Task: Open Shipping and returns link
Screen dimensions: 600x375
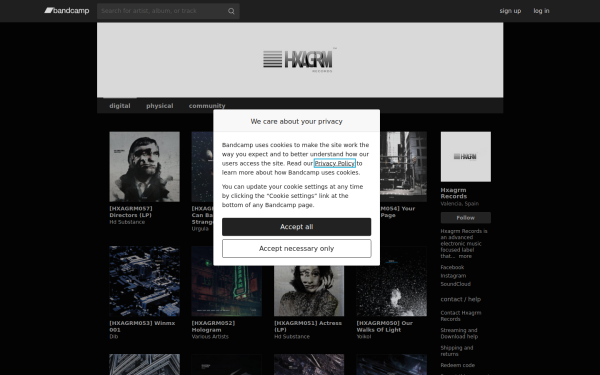Action: [x=457, y=351]
